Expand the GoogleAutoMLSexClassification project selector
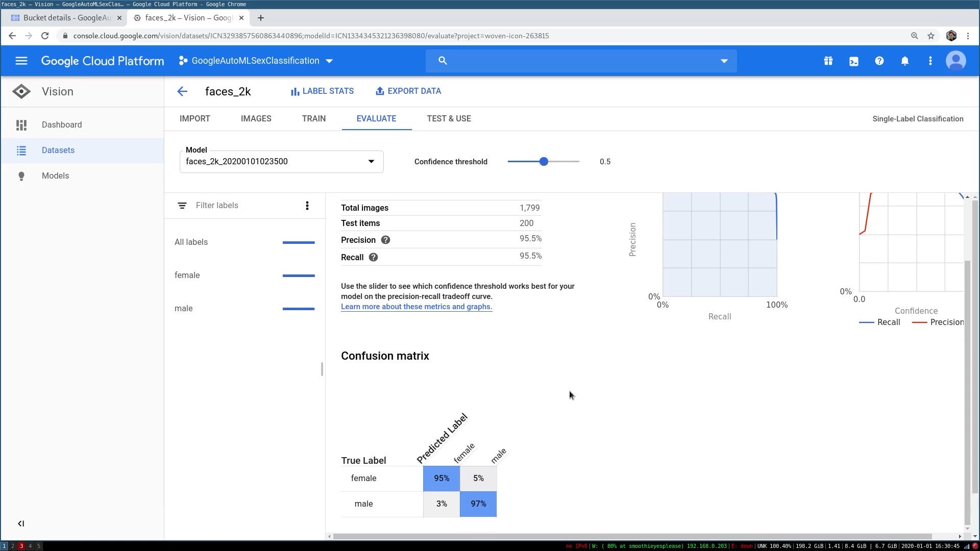Screen dimensions: 980x551 pyautogui.click(x=330, y=61)
